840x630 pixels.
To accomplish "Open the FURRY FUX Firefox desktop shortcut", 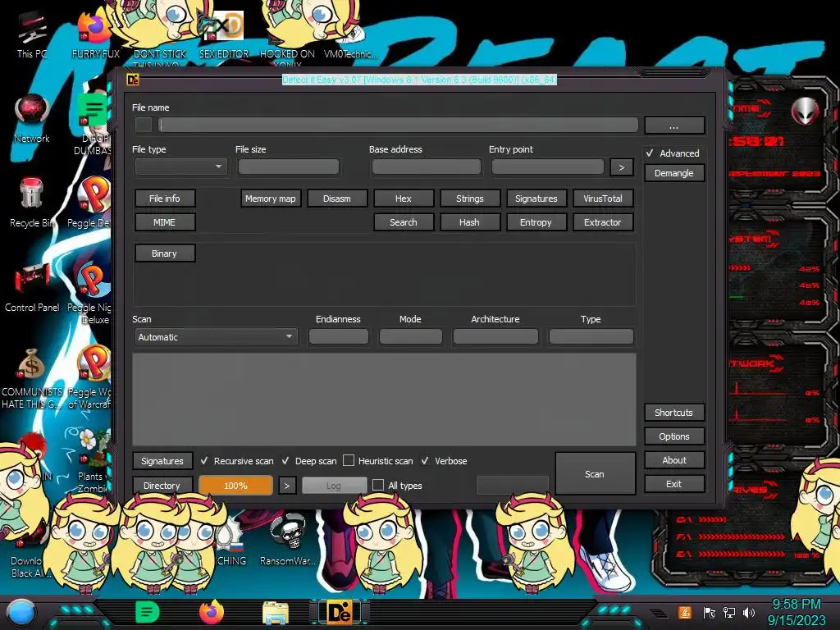I will [95, 34].
